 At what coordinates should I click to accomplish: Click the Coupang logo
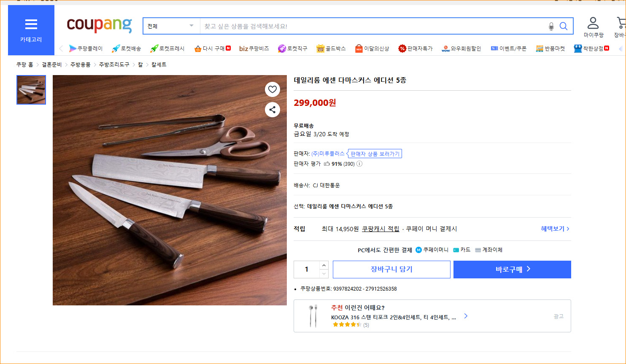[x=99, y=25]
